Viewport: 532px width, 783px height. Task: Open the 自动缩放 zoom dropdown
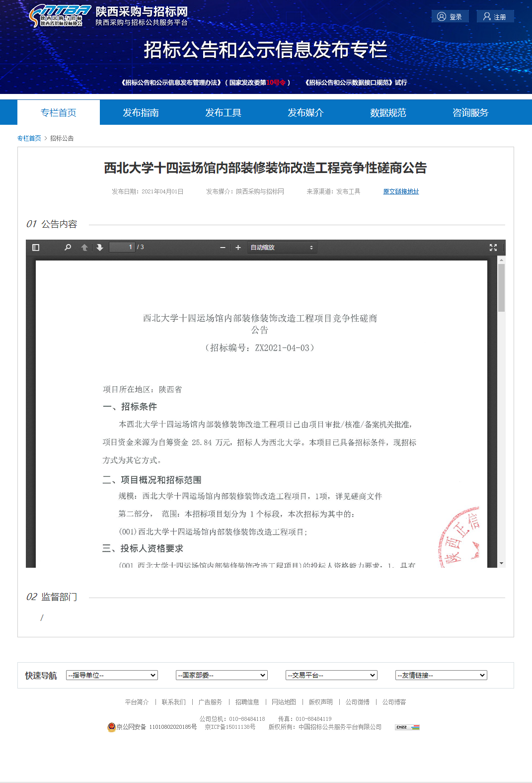pyautogui.click(x=282, y=248)
